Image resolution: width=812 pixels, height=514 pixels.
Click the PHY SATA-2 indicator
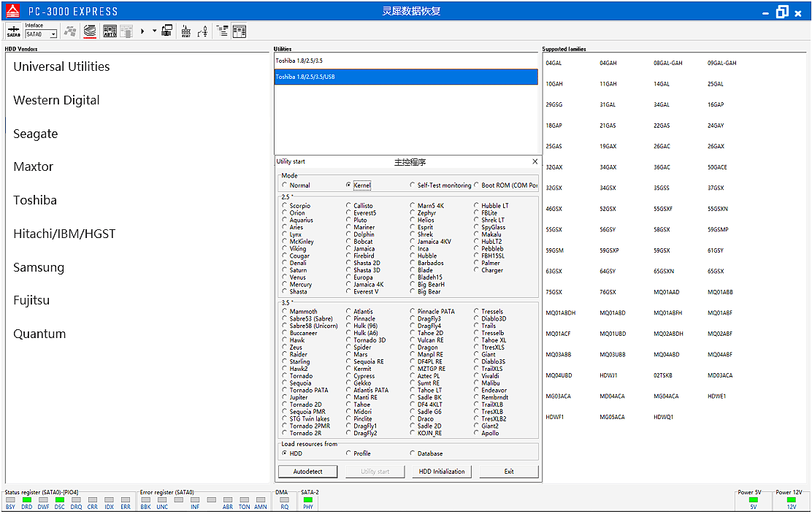308,500
